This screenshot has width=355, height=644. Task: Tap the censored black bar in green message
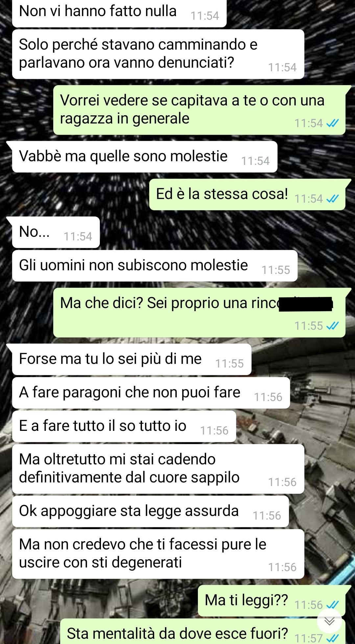[x=306, y=304]
